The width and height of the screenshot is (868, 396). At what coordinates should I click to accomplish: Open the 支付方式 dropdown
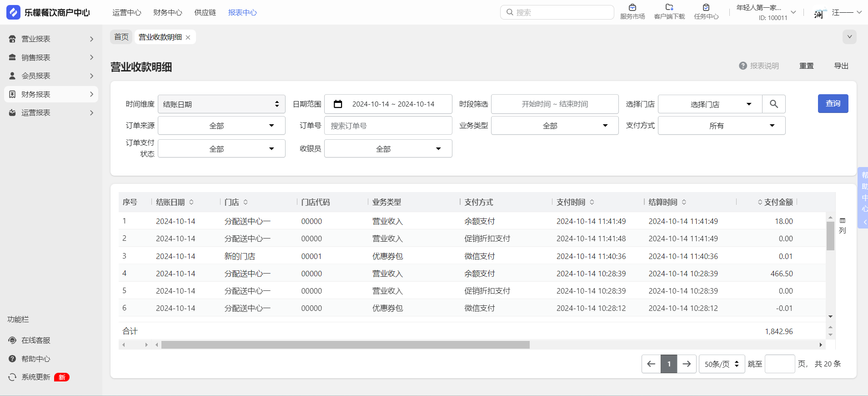tap(721, 126)
